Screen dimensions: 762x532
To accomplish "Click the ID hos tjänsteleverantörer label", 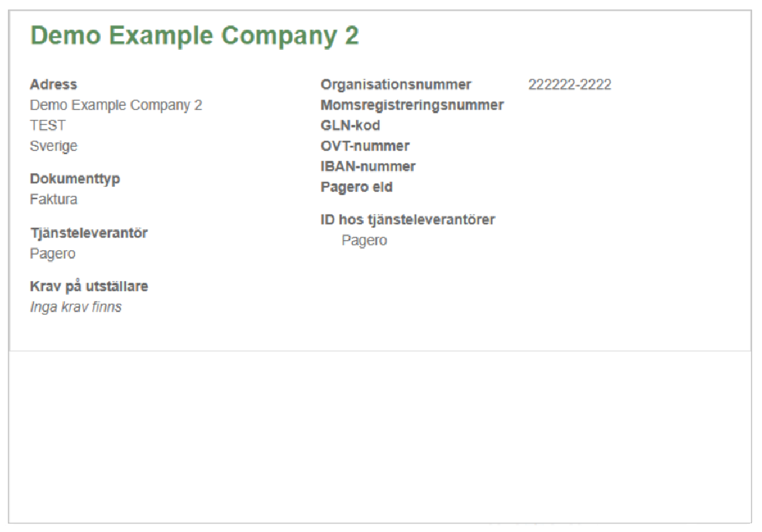I will click(x=408, y=220).
